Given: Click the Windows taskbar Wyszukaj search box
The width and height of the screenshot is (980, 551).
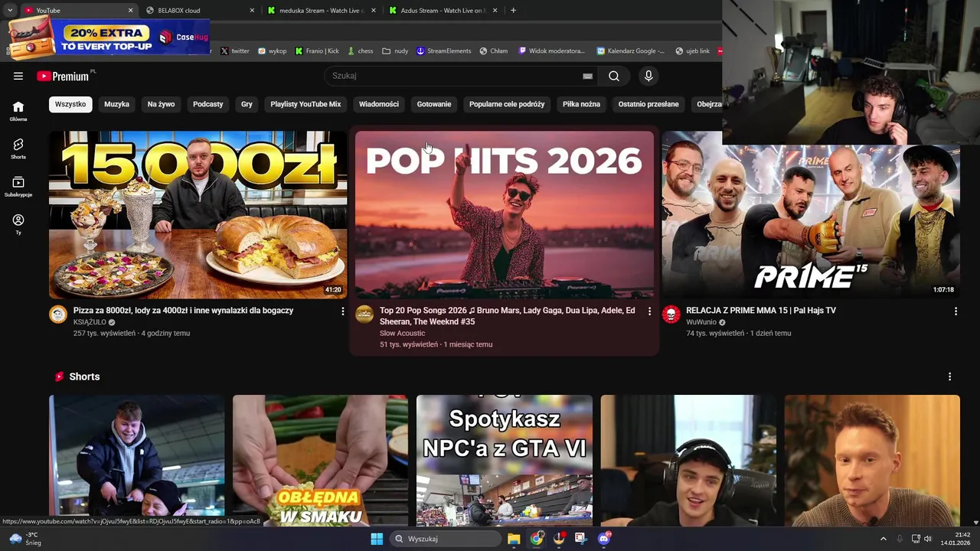Looking at the screenshot, I should tap(446, 539).
